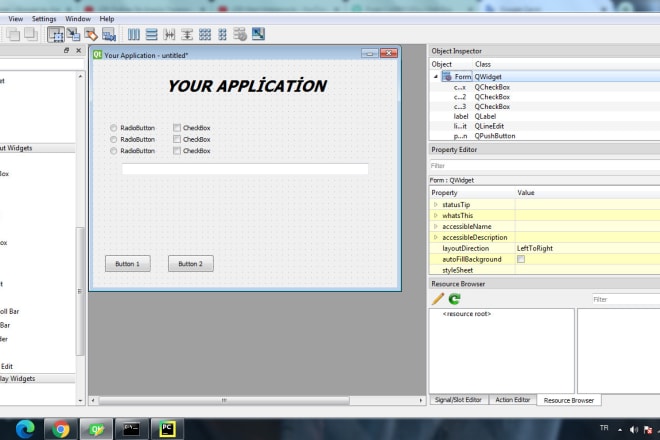Reload resources with the green arrow icon
660x440 pixels.
coord(454,299)
